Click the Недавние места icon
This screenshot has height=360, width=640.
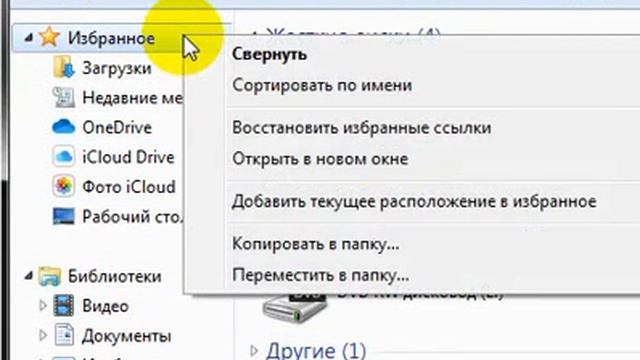point(64,97)
